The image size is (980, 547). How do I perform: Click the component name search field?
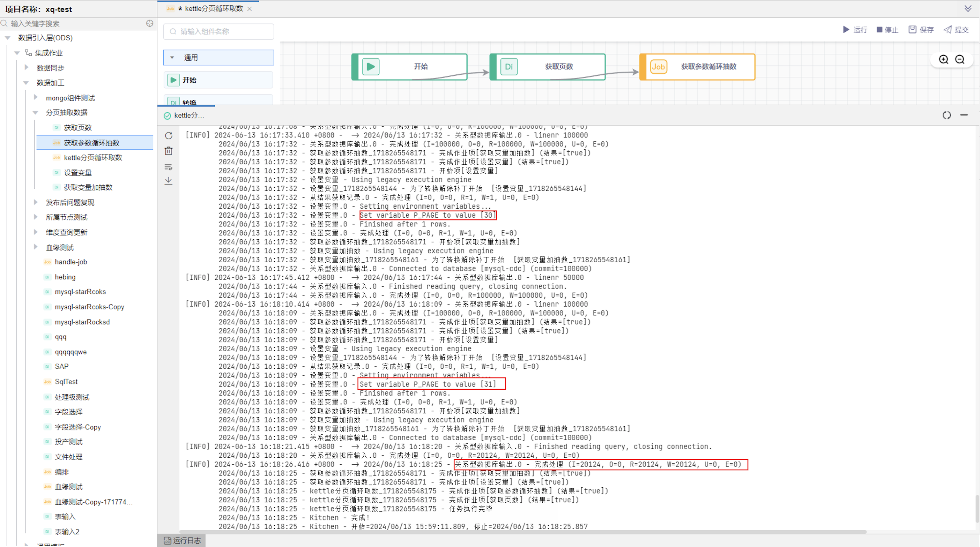point(219,32)
